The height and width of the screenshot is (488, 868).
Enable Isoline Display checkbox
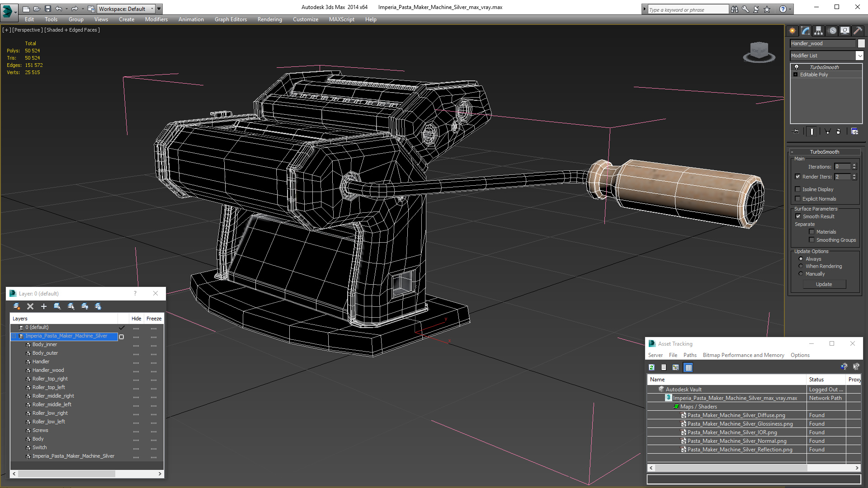(798, 189)
